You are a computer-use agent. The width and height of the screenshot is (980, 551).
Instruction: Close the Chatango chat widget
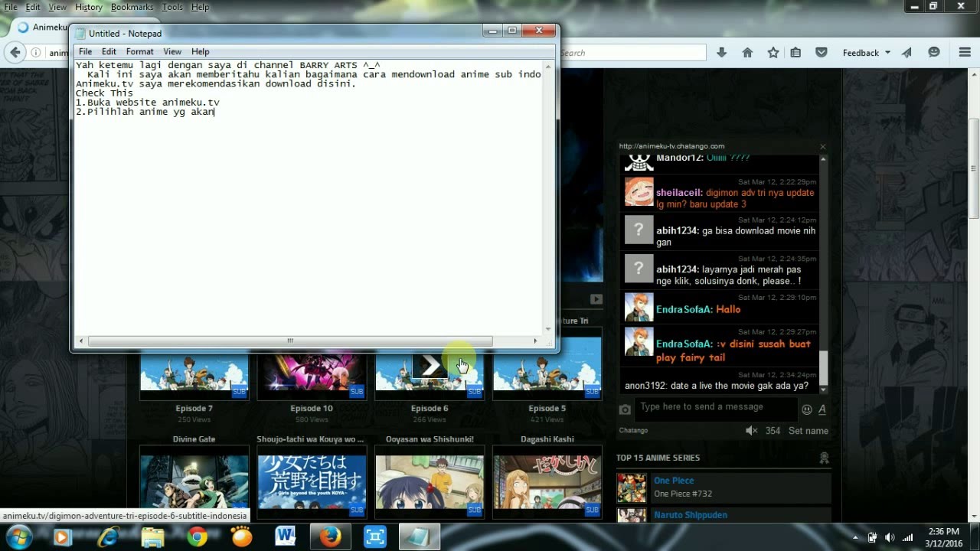coord(823,146)
